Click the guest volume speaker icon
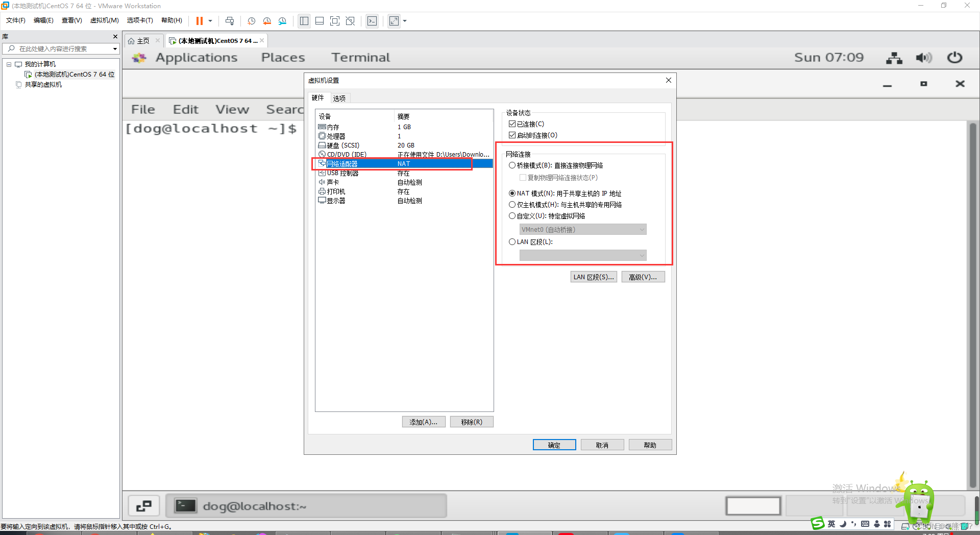The image size is (980, 535). 924,58
